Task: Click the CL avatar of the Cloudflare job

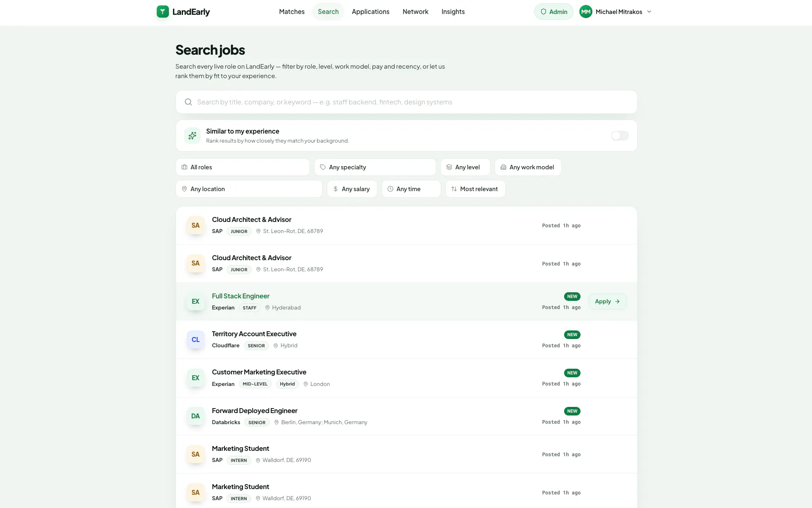Action: coord(195,339)
